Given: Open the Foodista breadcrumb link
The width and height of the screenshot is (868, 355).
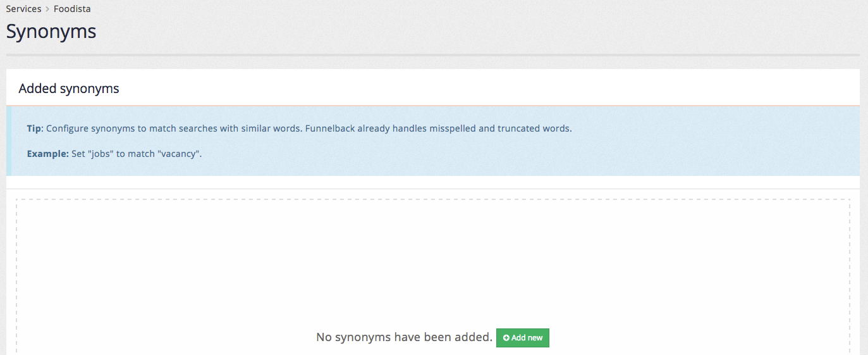Looking at the screenshot, I should [x=72, y=9].
